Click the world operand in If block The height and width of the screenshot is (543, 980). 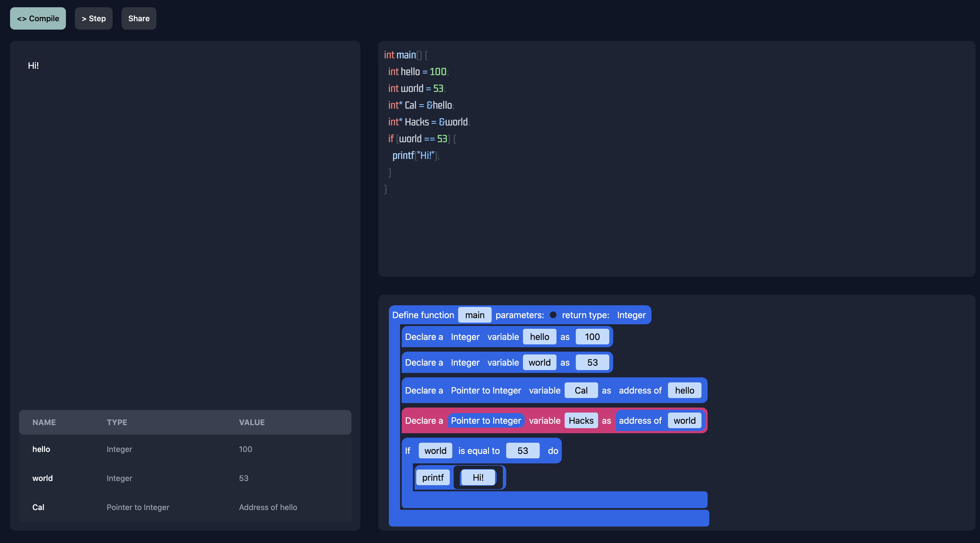[435, 451]
